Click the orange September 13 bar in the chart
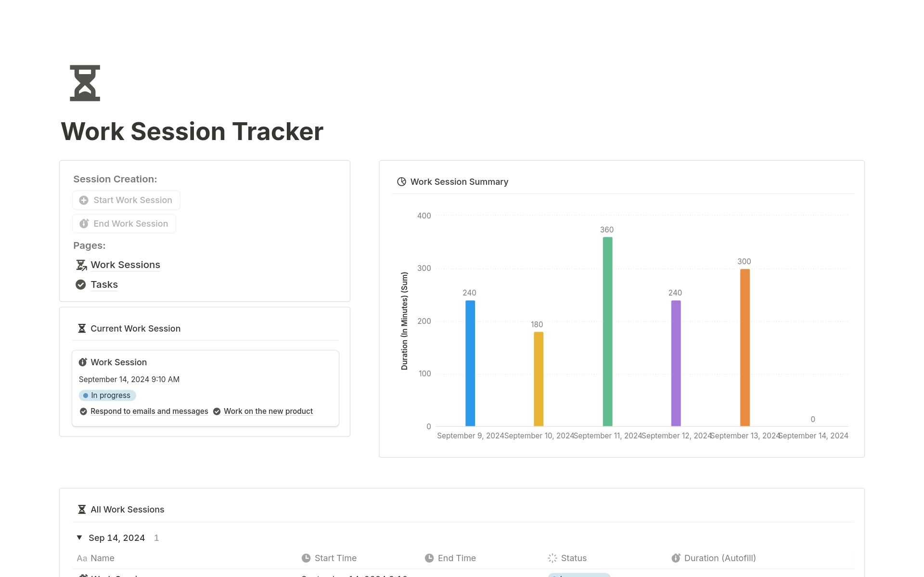Viewport: 924px width, 577px height. coord(744,346)
